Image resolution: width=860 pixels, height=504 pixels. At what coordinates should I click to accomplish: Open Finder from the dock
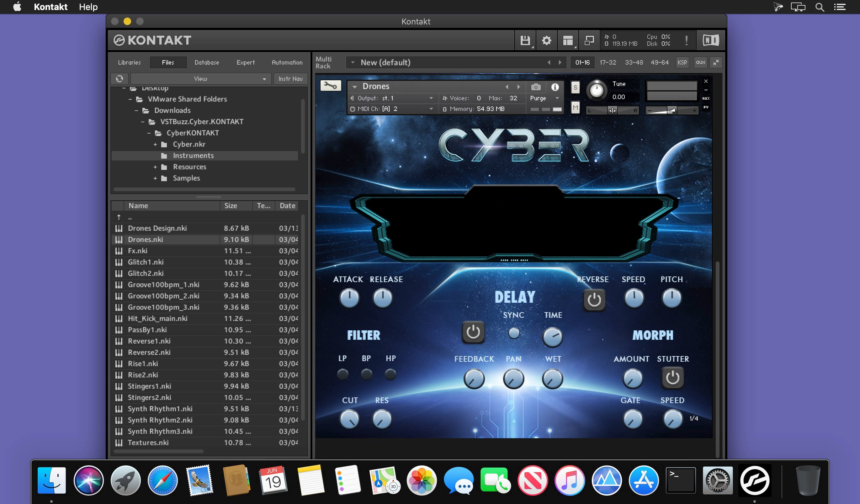51,480
